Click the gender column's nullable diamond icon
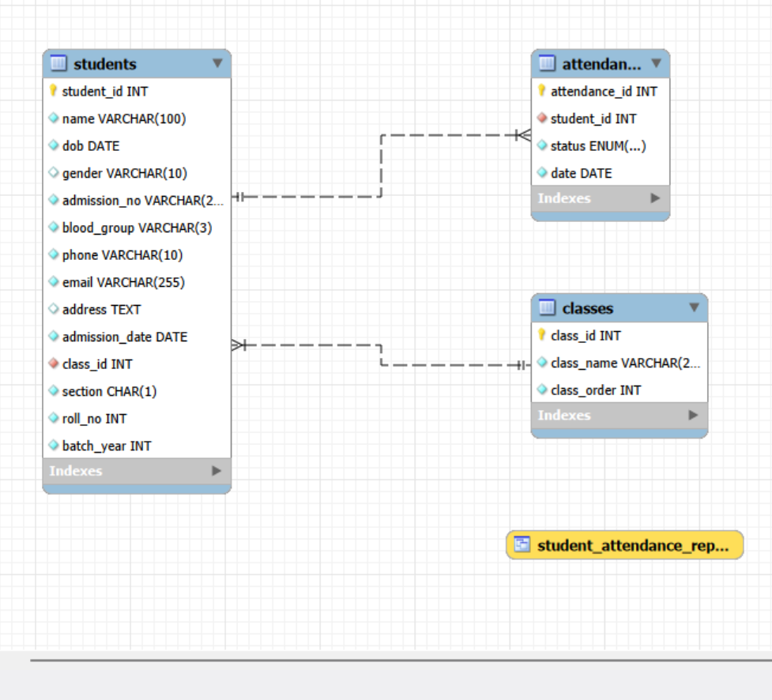Image resolution: width=772 pixels, height=700 pixels. click(54, 173)
